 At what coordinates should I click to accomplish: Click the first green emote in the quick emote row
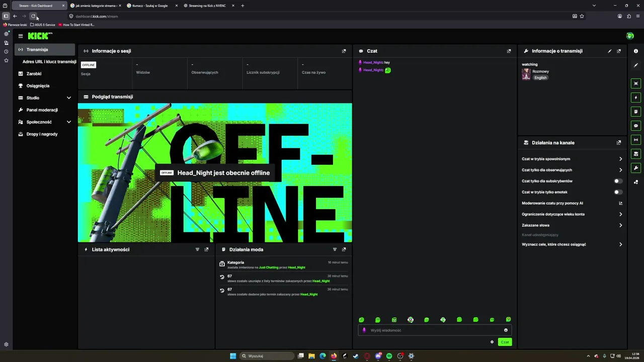(361, 320)
